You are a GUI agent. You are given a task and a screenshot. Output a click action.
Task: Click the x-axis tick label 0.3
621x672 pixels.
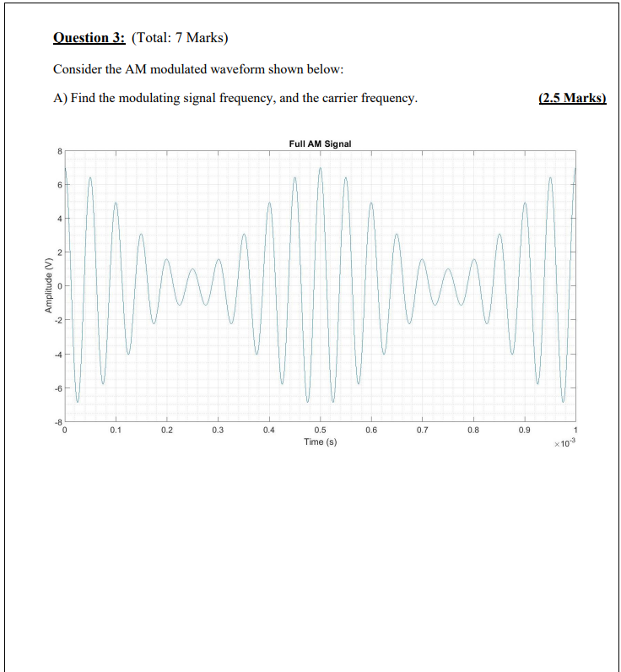click(218, 430)
